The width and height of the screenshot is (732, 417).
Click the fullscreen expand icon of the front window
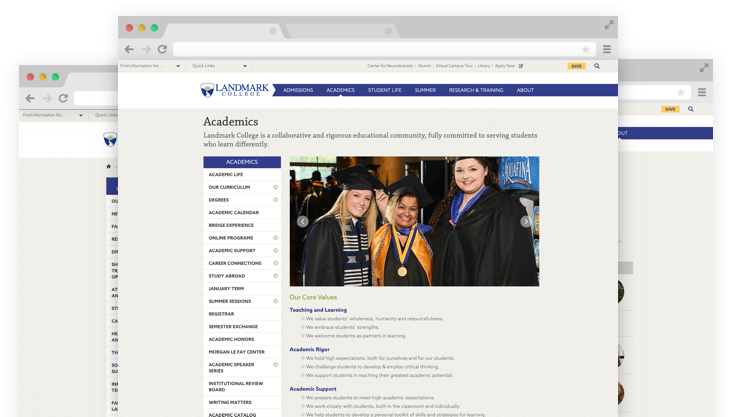point(609,25)
